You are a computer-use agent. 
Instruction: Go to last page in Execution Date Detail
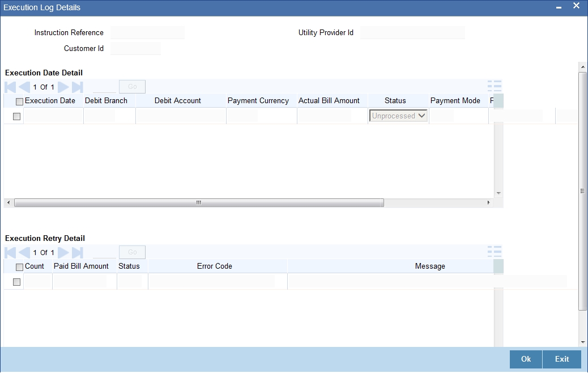click(77, 87)
